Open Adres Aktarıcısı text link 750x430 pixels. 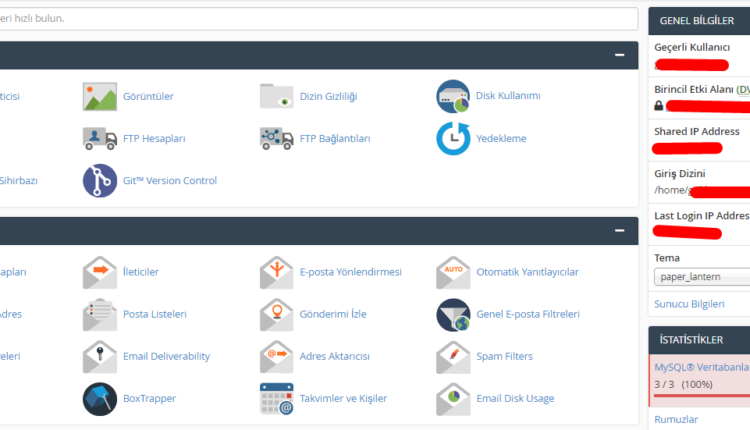tap(334, 356)
